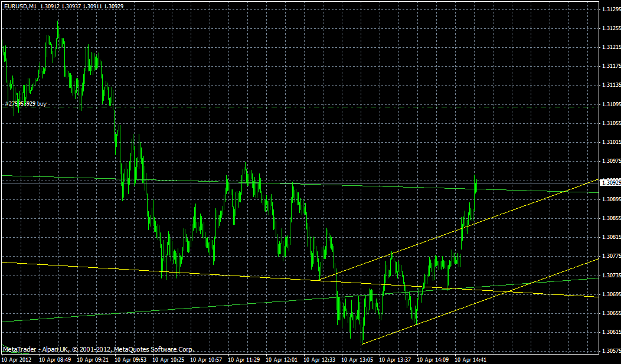Image resolution: width=621 pixels, height=364 pixels.
Task: Click price axis label 1.30775
Action: [610, 255]
